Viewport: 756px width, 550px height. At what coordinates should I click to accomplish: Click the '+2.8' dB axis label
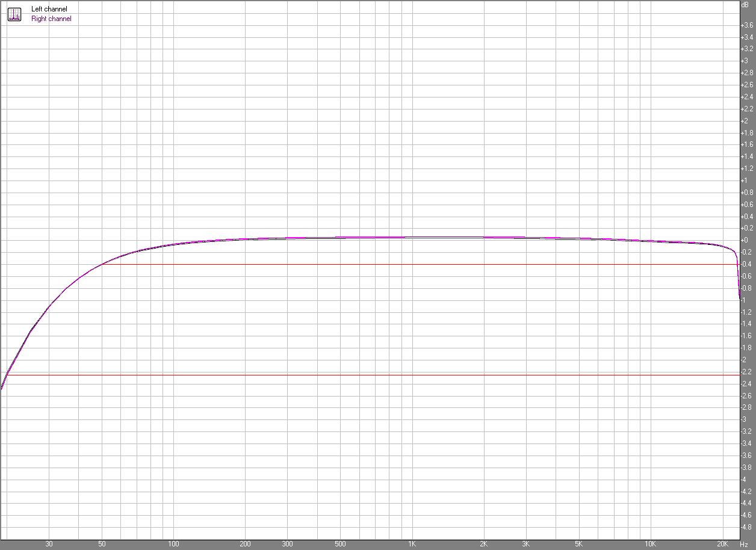tap(746, 73)
